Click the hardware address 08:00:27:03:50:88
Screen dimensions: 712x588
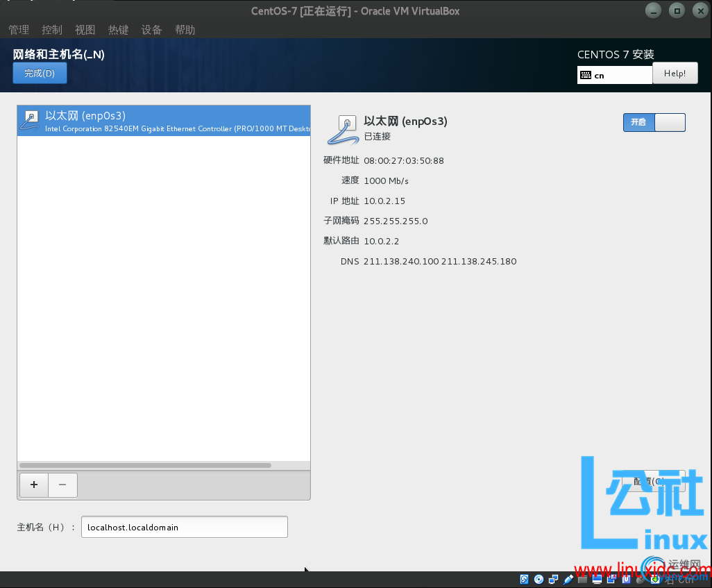404,161
